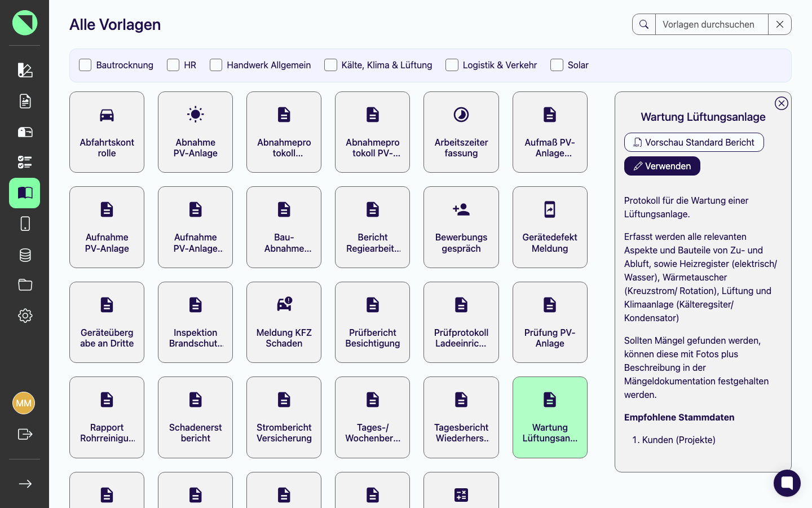Toggle the Solar filter checkbox
This screenshot has width=812, height=508.
pyautogui.click(x=557, y=65)
